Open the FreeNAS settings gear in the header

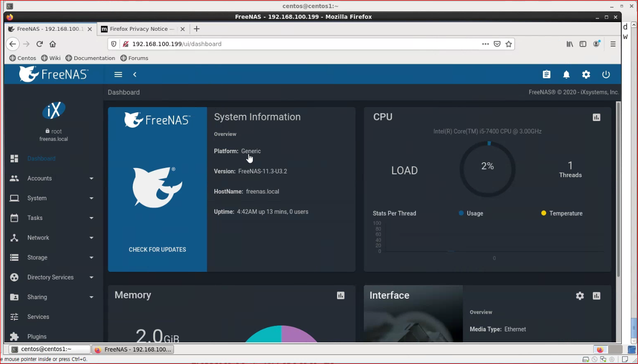[586, 74]
